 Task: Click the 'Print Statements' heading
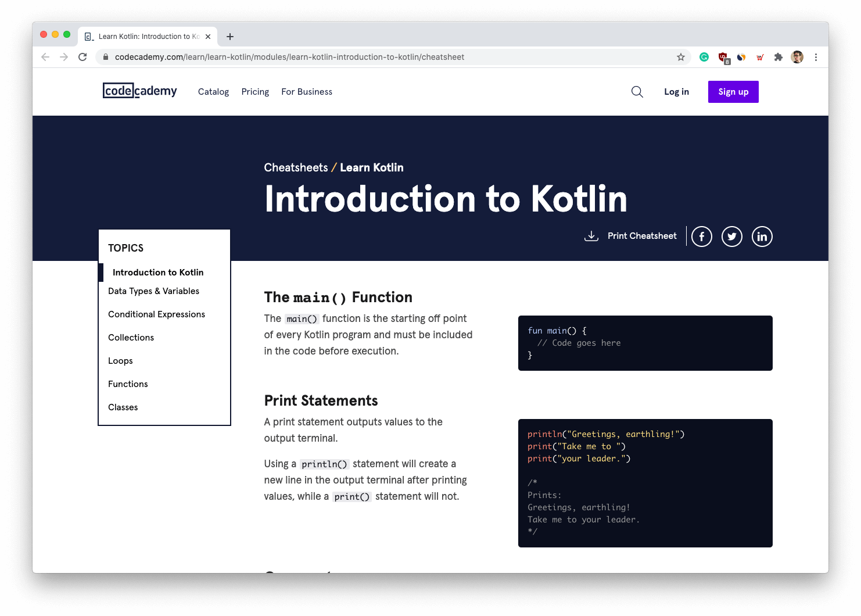[x=321, y=400]
